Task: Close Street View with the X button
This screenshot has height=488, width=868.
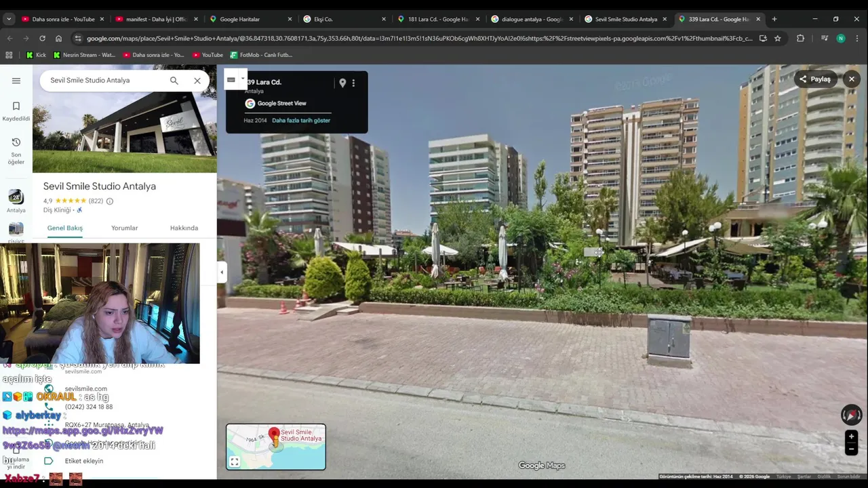Action: pos(852,79)
